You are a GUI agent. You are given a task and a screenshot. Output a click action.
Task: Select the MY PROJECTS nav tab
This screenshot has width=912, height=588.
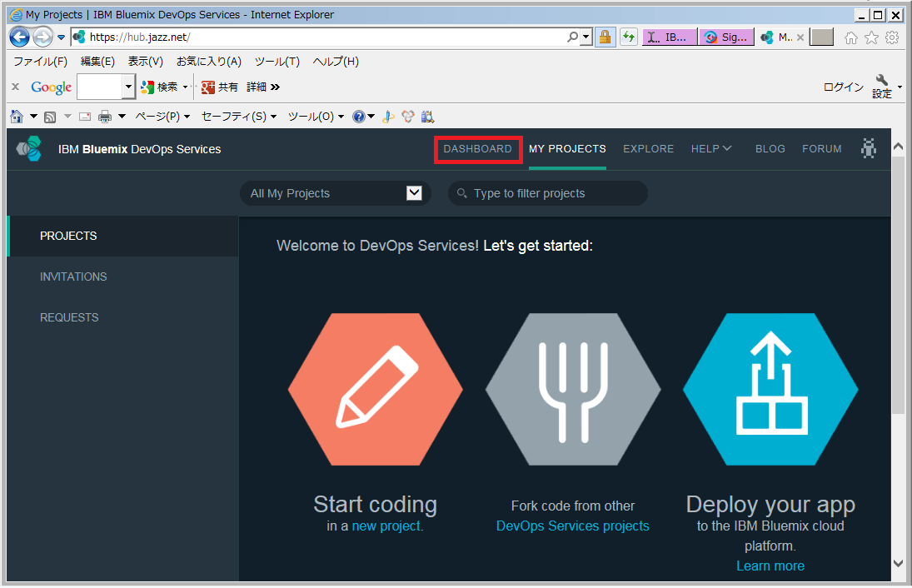[567, 149]
